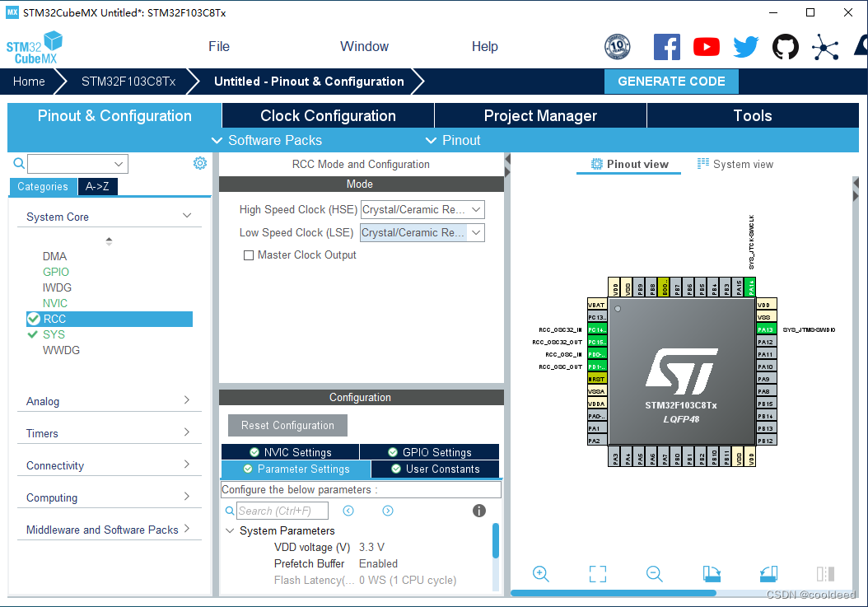Open Low Speed Clock (LSE) dropdown

click(423, 232)
